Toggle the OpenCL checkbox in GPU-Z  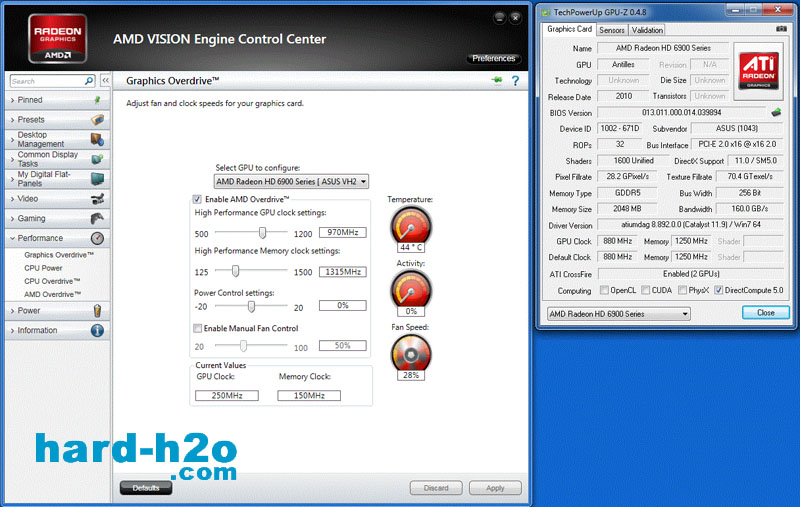tap(604, 290)
